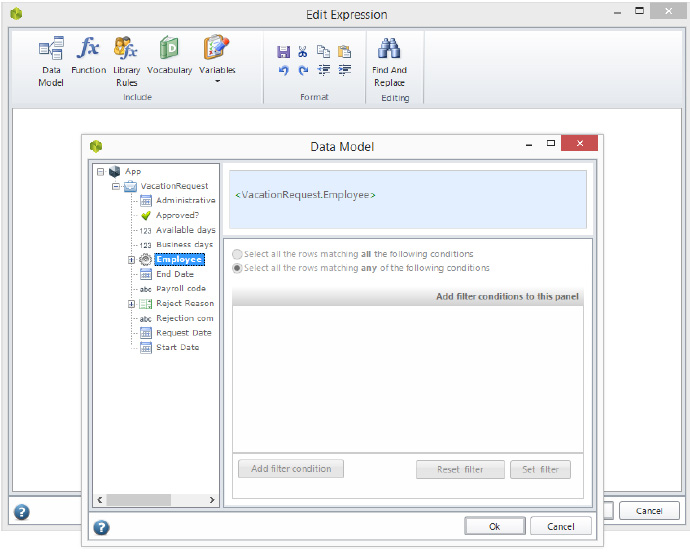
Task: Open help in Data Model dialog
Action: (x=101, y=527)
